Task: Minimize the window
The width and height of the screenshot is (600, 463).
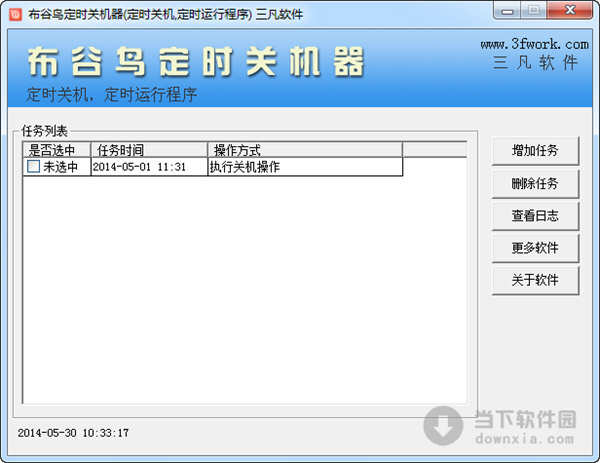Action: coord(507,11)
